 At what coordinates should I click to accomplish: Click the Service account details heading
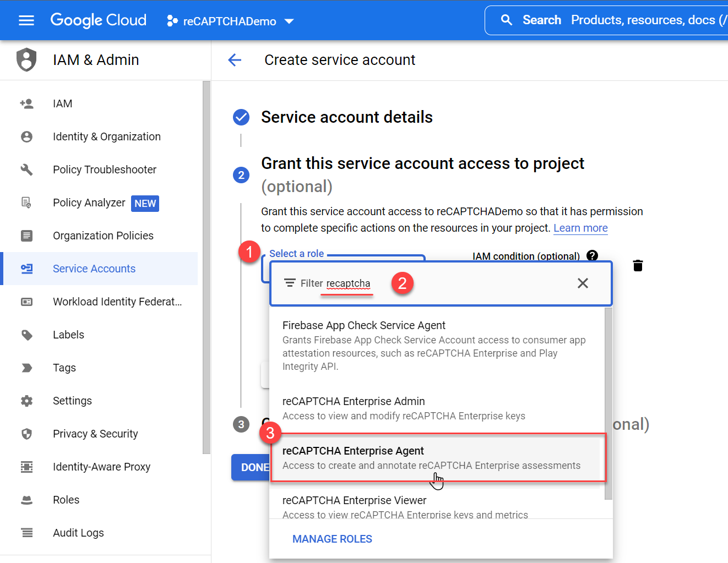pyautogui.click(x=347, y=117)
